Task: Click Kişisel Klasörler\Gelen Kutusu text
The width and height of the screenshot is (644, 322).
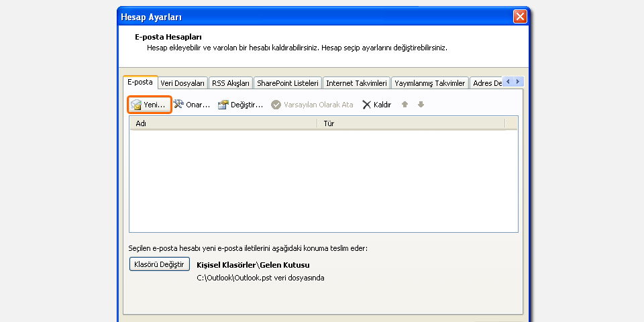Action: (253, 265)
